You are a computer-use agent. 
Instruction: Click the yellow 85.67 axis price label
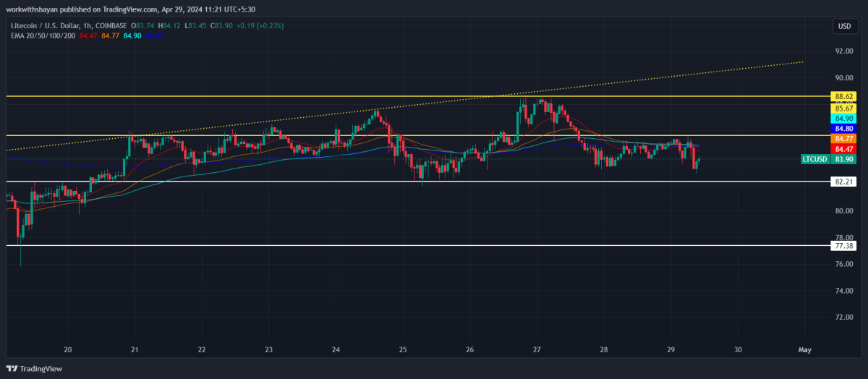pyautogui.click(x=843, y=108)
